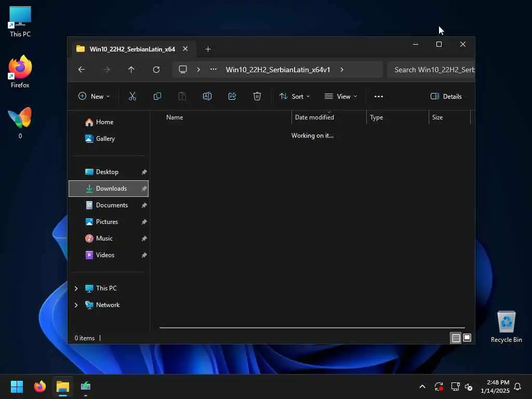Open This PC desktop shortcut
The height and width of the screenshot is (399, 532).
tap(20, 21)
